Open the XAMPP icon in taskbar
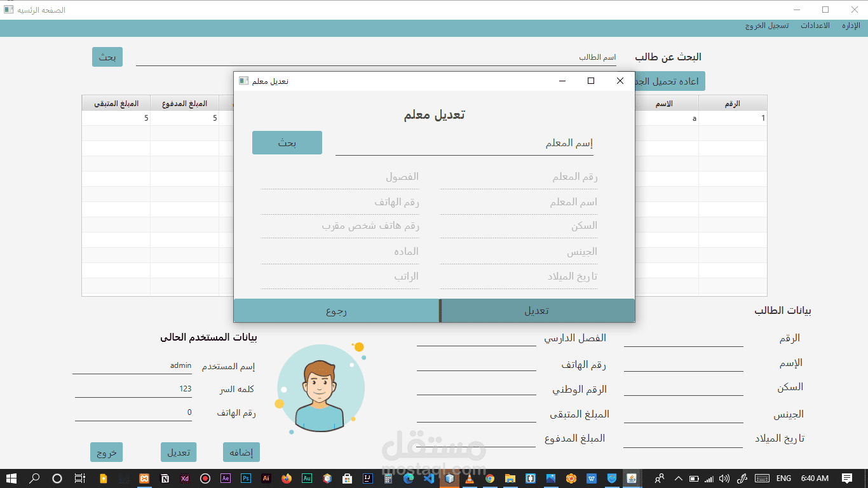 pyautogui.click(x=144, y=478)
